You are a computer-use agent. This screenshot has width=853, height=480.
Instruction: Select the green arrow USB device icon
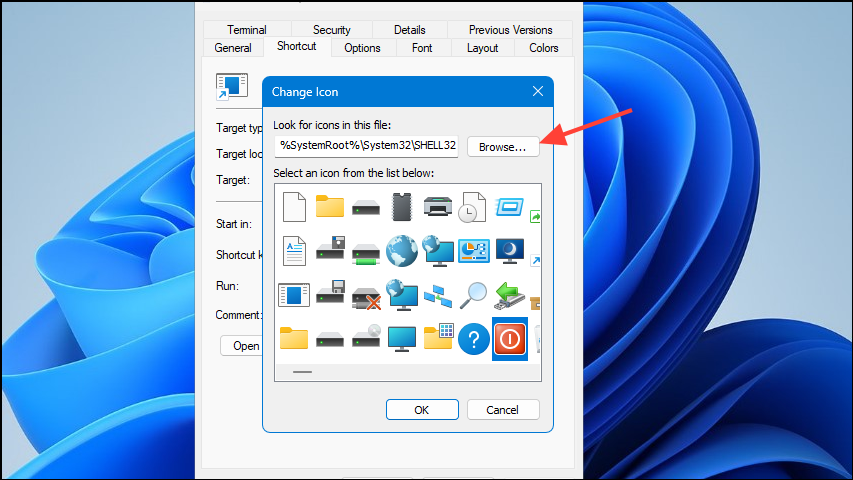tap(510, 296)
